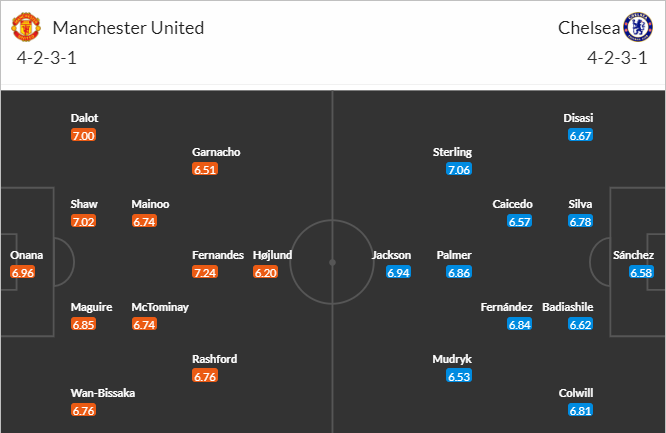The image size is (666, 433).
Task: Open the Manchester United team link
Action: click(x=127, y=27)
